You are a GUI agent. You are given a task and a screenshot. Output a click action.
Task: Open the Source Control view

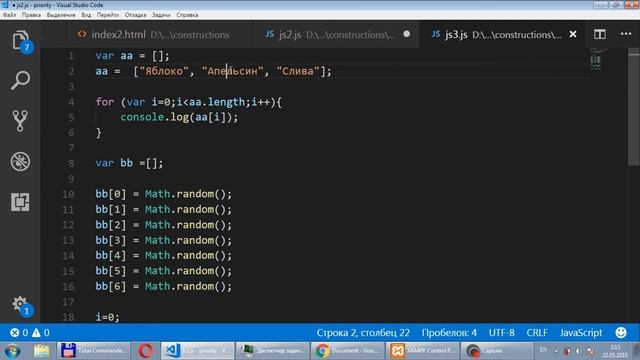[20, 120]
